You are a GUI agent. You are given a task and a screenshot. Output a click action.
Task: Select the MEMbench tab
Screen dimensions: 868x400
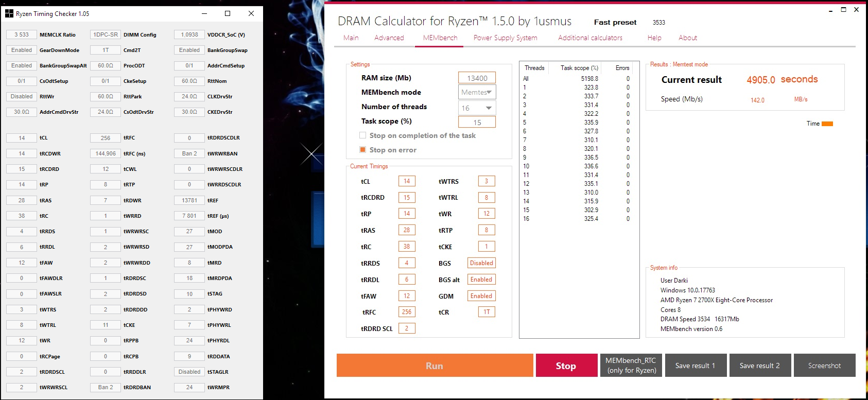pyautogui.click(x=440, y=38)
